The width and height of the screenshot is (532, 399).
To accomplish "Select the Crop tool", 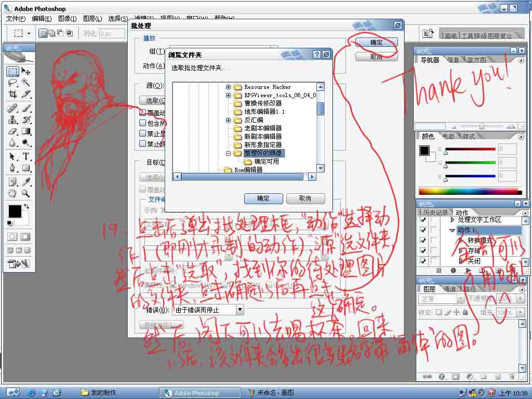I will [x=12, y=94].
